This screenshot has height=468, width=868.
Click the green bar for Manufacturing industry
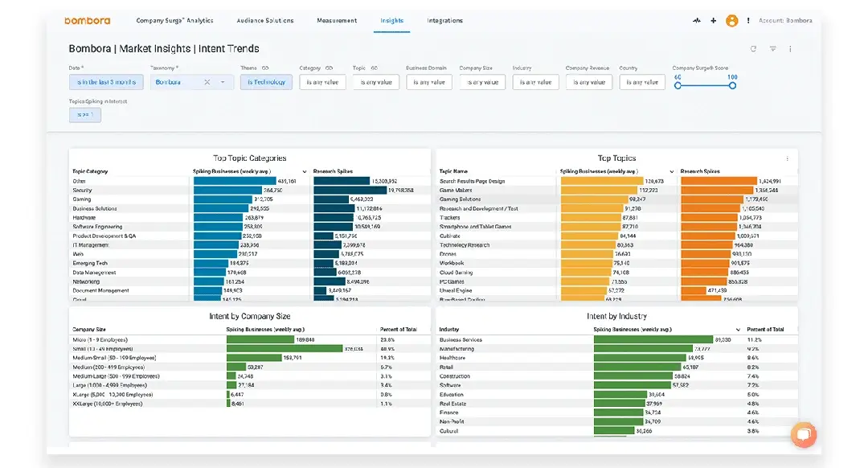[643, 349]
